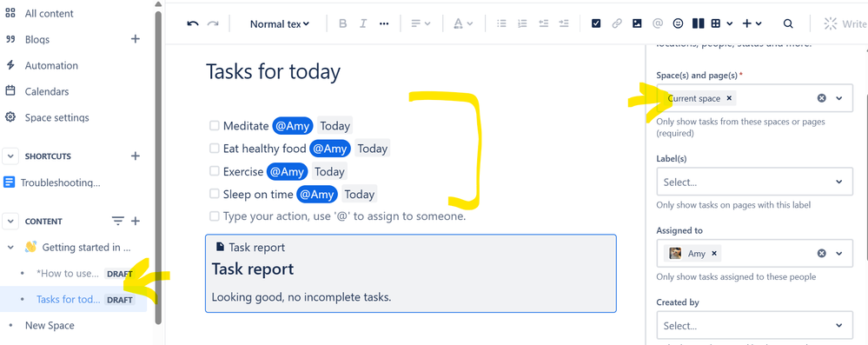Open the content filter options
Screen dimensions: 868x345
click(118, 221)
